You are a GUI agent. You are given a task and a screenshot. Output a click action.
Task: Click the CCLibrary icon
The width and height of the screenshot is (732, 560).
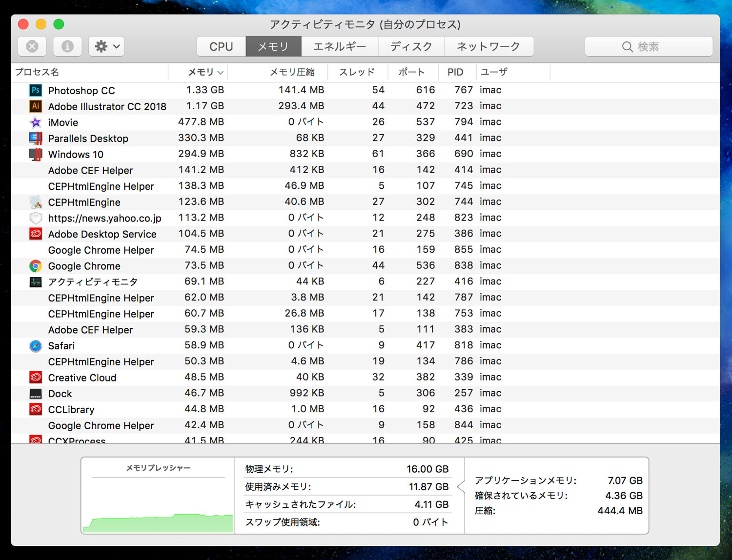click(36, 409)
